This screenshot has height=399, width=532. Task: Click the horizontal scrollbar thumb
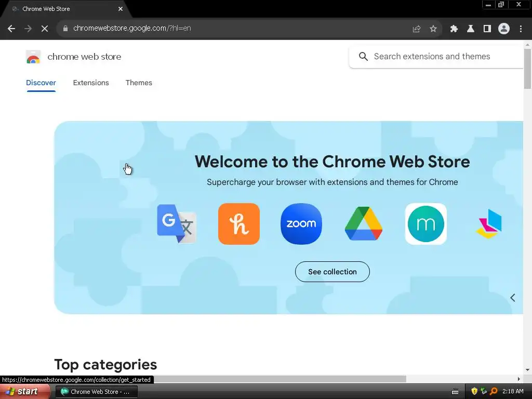point(280,379)
